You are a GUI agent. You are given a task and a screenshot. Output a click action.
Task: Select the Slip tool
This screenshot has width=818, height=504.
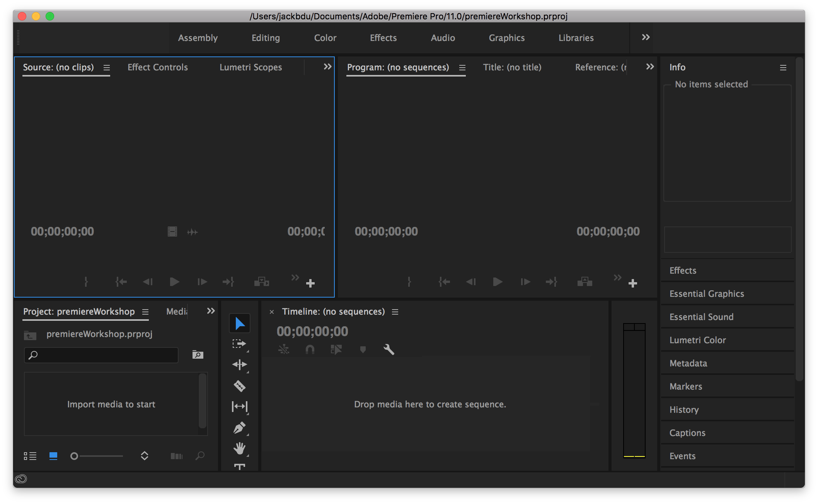(x=239, y=406)
